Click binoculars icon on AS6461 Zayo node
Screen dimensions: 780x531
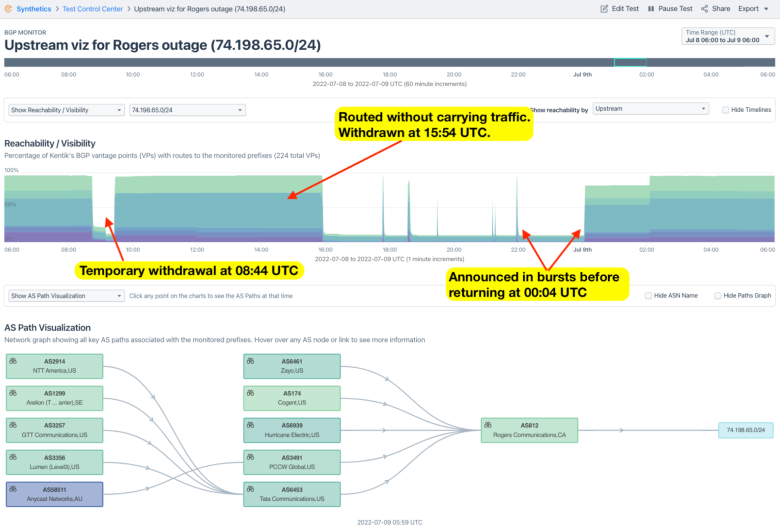pos(251,361)
